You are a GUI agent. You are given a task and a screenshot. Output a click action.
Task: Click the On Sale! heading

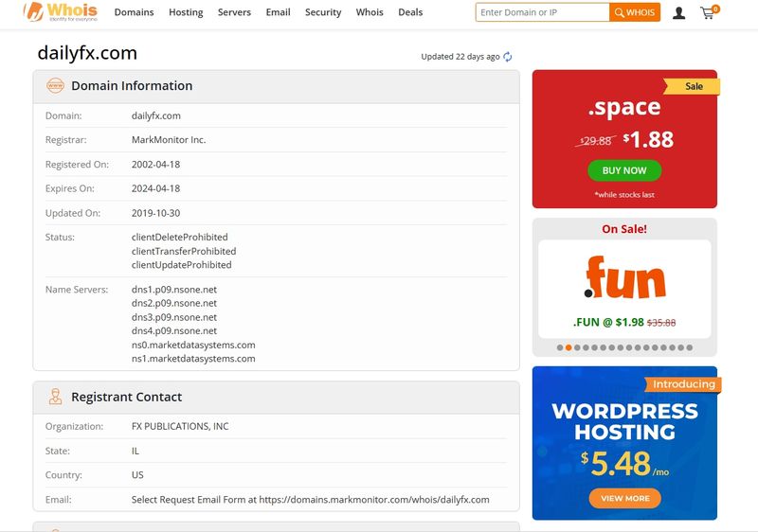(624, 229)
